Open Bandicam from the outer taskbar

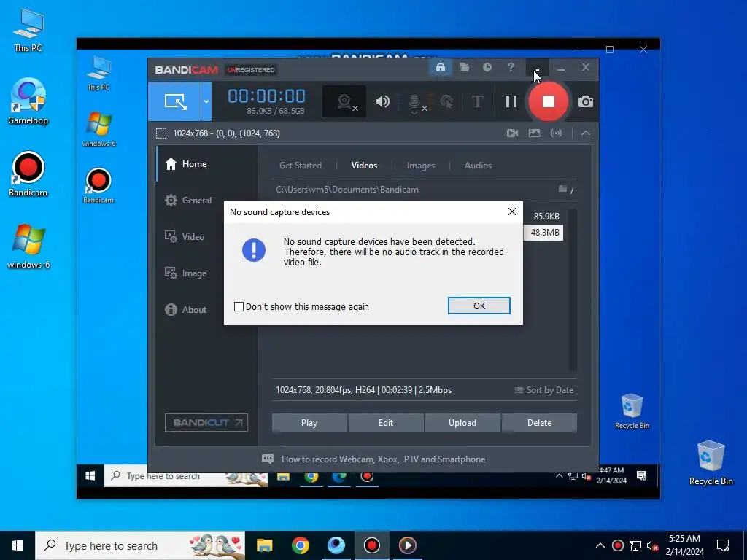(x=371, y=545)
